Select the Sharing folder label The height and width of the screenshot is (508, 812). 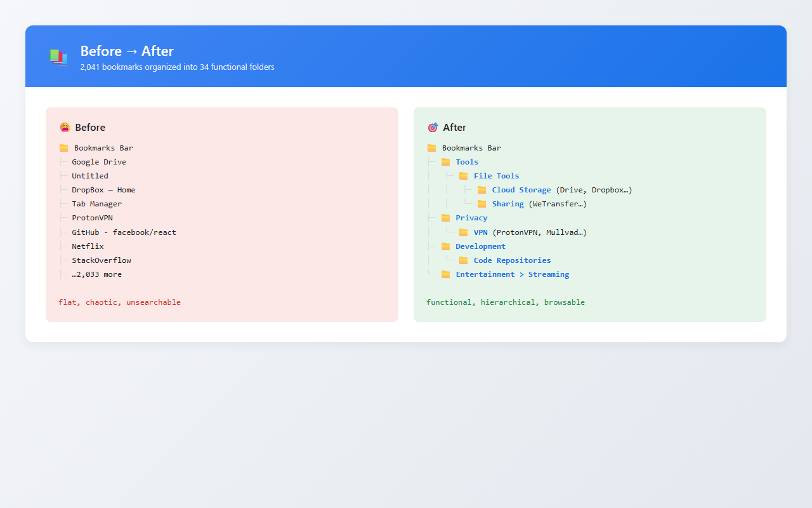pos(508,204)
